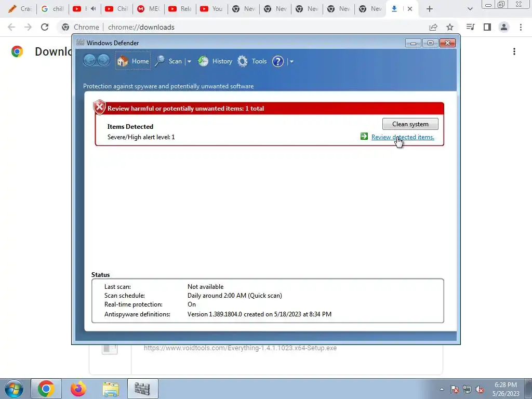Click 'Daily around 2:00 AM (Quick scan)' text
This screenshot has width=532, height=399.
click(x=235, y=296)
